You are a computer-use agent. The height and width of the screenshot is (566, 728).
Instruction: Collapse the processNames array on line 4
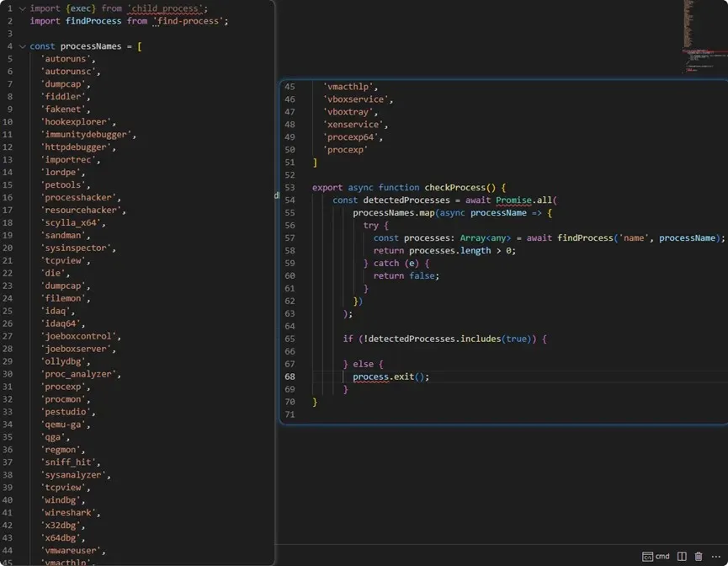(x=22, y=46)
